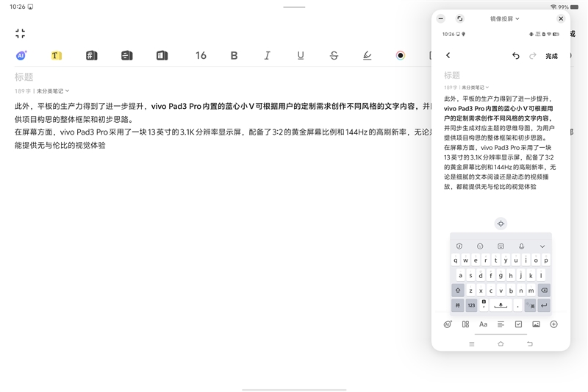Select the column layout book icon

[x=162, y=55]
